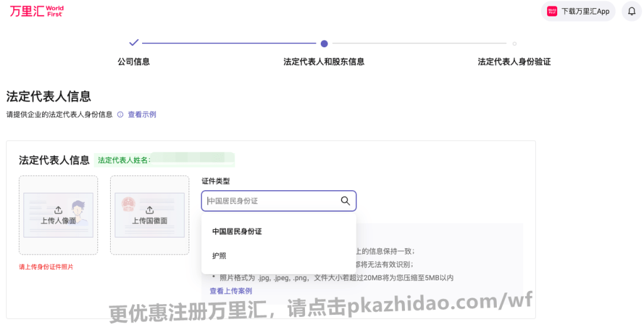
Task: Click the red 请上传身份证件照片 error text
Action: 46,267
